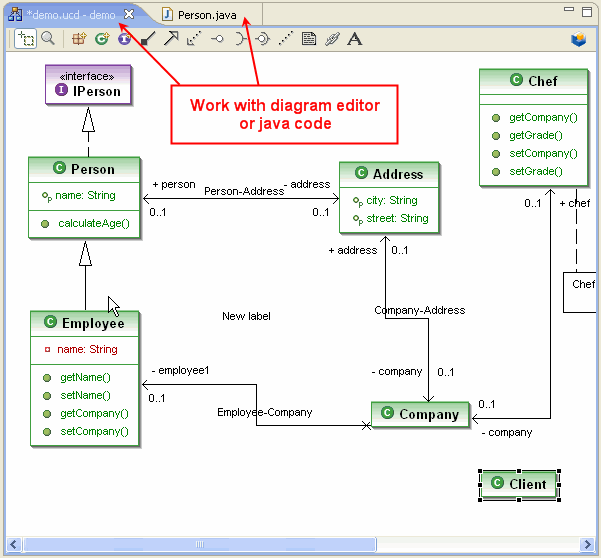Screen dimensions: 601x558
Task: Select the note tool
Action: 309,39
